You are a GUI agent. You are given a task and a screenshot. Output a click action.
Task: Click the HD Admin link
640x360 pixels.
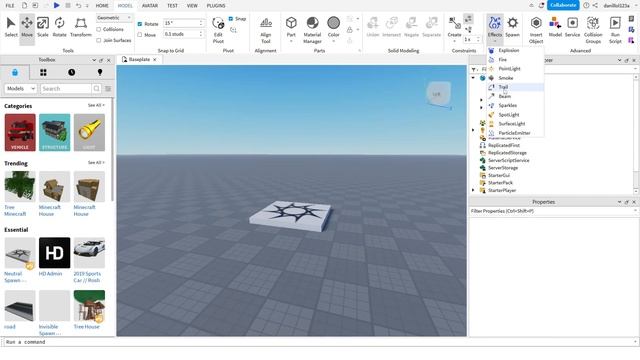[50, 274]
